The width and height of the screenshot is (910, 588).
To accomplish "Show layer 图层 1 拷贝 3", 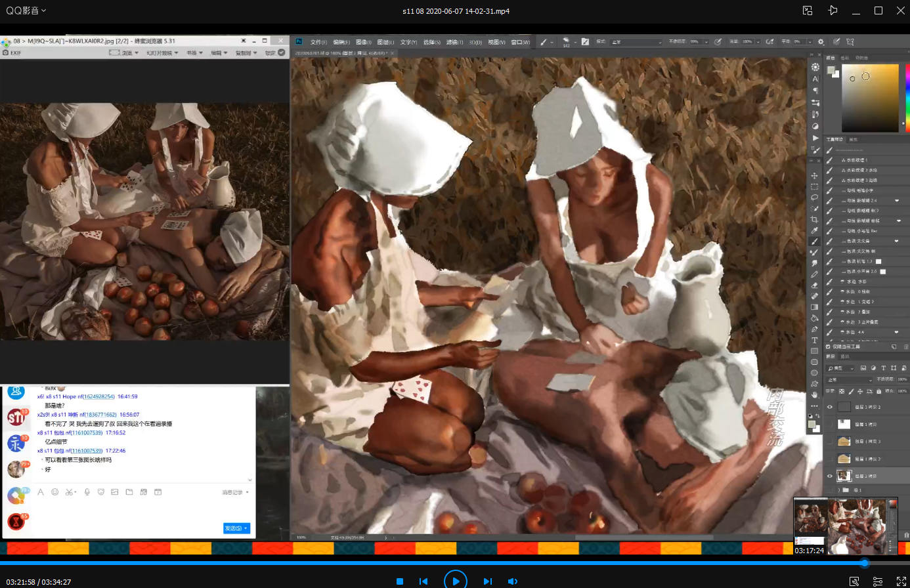I will click(x=829, y=441).
